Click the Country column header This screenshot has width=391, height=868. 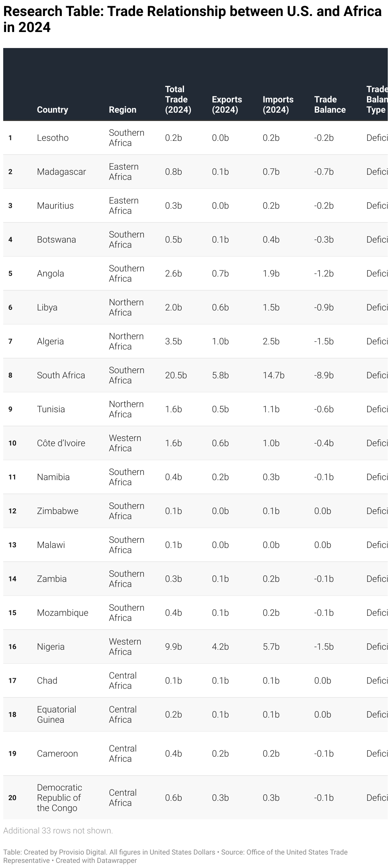click(52, 109)
